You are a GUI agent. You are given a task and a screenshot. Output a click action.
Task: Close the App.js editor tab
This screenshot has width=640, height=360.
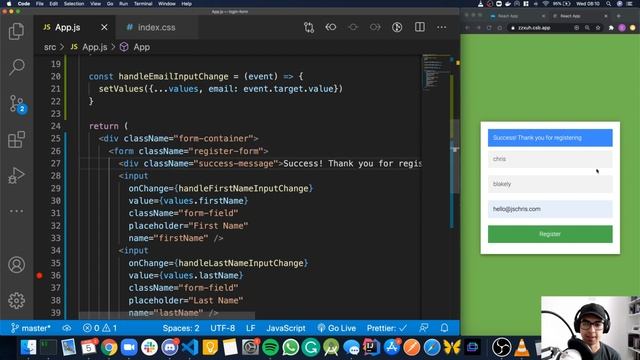pyautogui.click(x=104, y=27)
